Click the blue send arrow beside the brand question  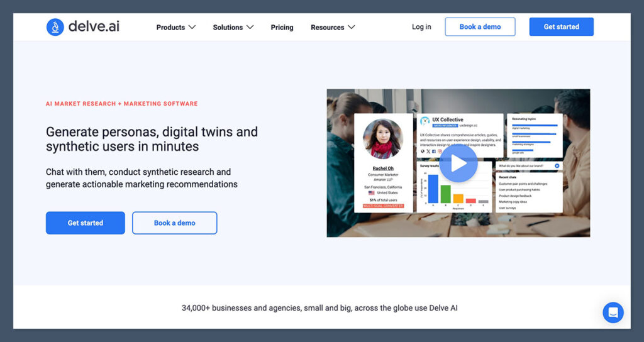(557, 166)
